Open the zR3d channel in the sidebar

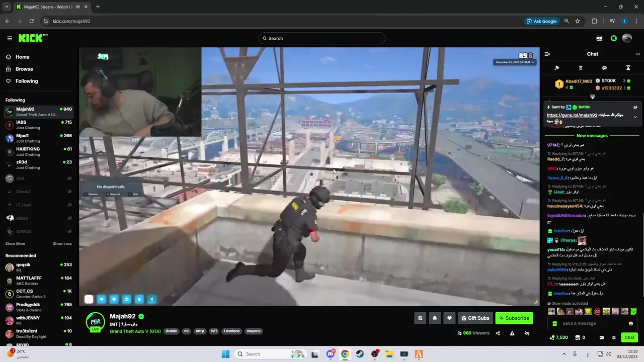click(x=39, y=165)
